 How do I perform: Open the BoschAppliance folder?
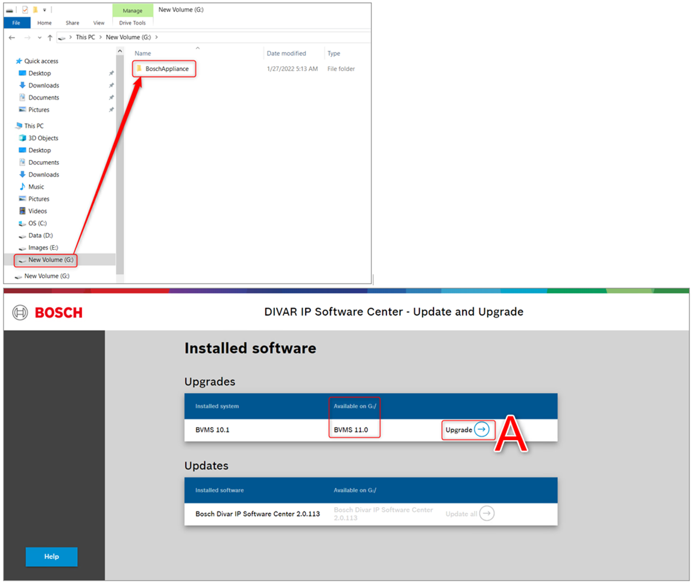(x=163, y=69)
